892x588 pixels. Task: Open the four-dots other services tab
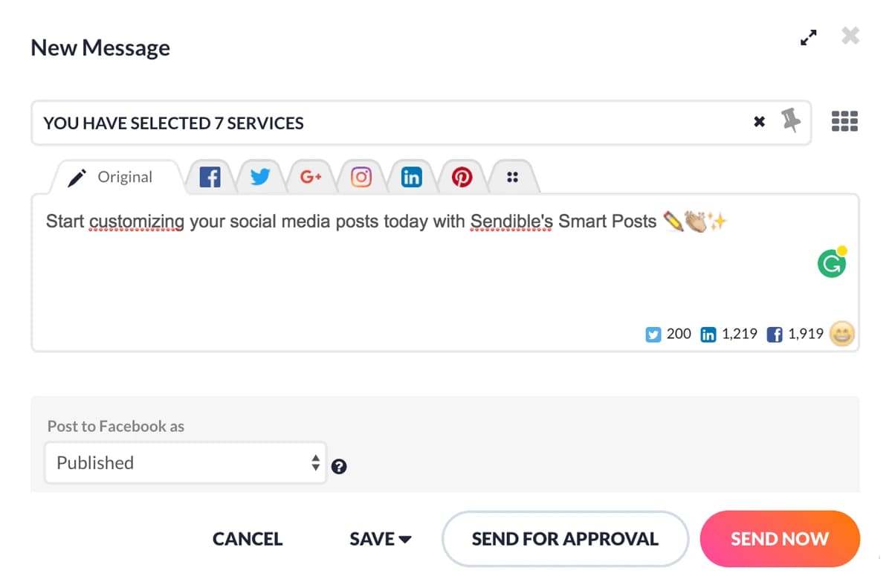511,178
